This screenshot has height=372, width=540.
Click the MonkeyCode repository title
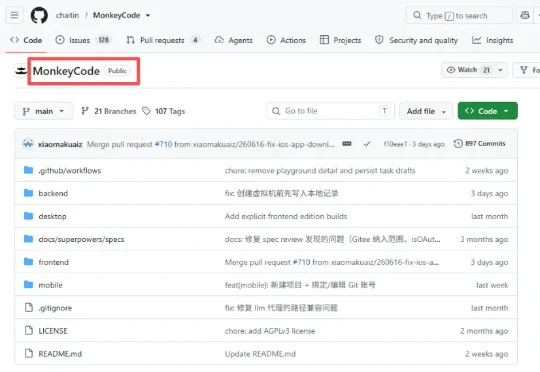pyautogui.click(x=66, y=71)
